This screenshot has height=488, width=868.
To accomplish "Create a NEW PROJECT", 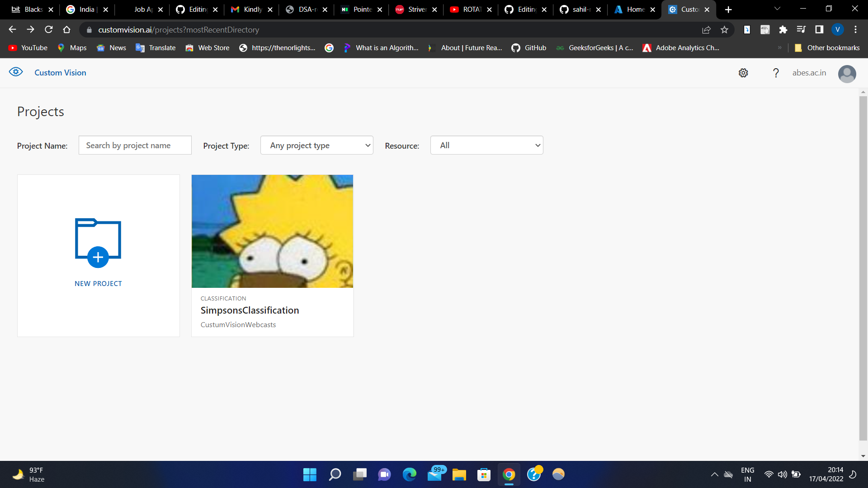I will pos(98,255).
